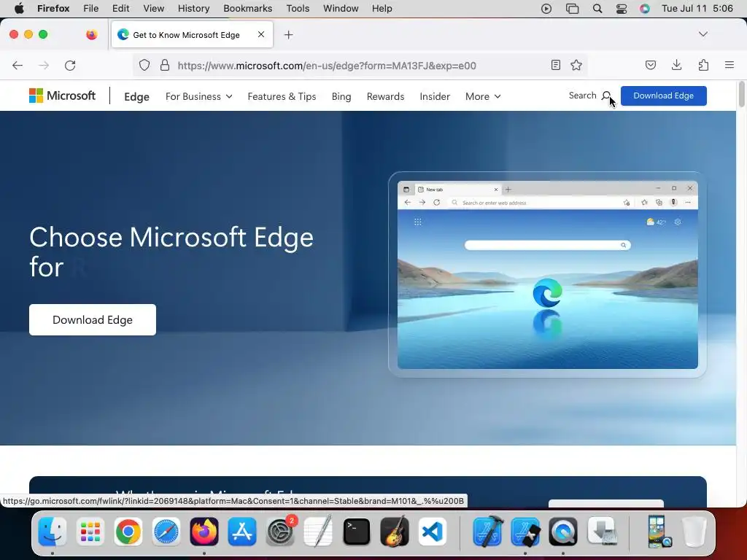Click the blue Download Edge header button
Screen dimensions: 747x560
[x=663, y=96]
